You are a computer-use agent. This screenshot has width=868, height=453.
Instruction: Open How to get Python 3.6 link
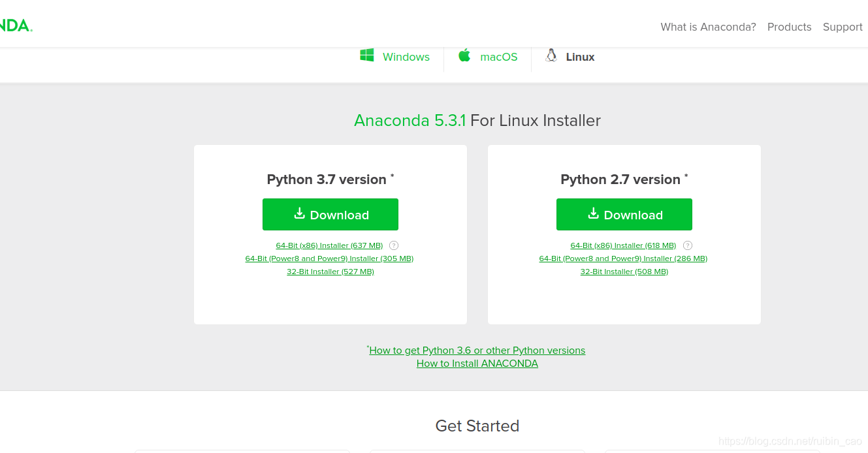477,351
